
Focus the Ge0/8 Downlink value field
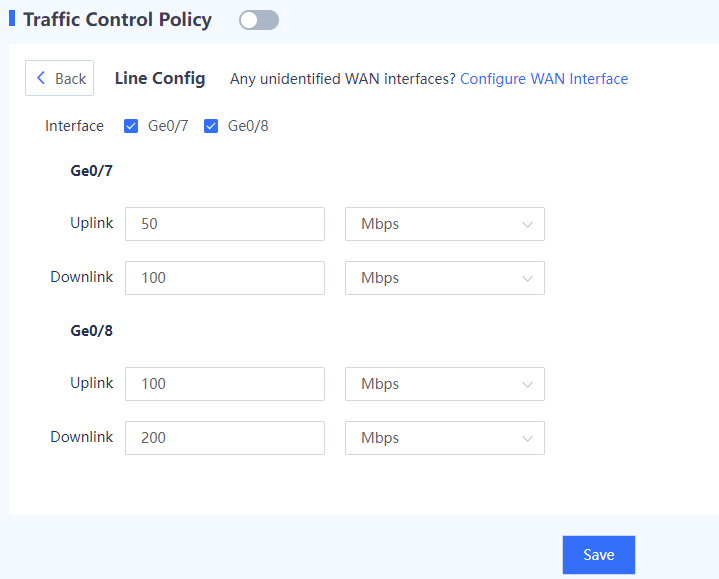click(x=224, y=438)
